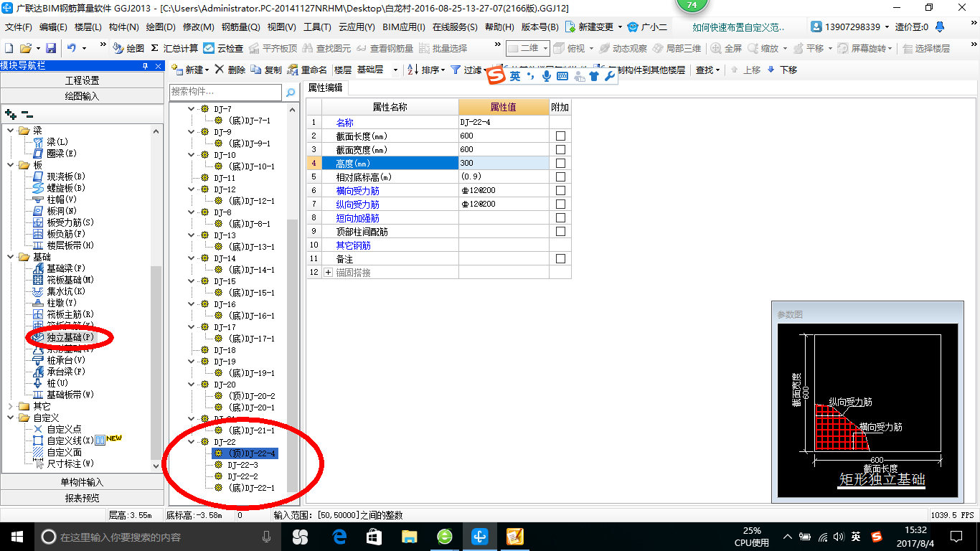The width and height of the screenshot is (980, 551).
Task: Collapse the DJ-22 component node
Action: click(192, 442)
